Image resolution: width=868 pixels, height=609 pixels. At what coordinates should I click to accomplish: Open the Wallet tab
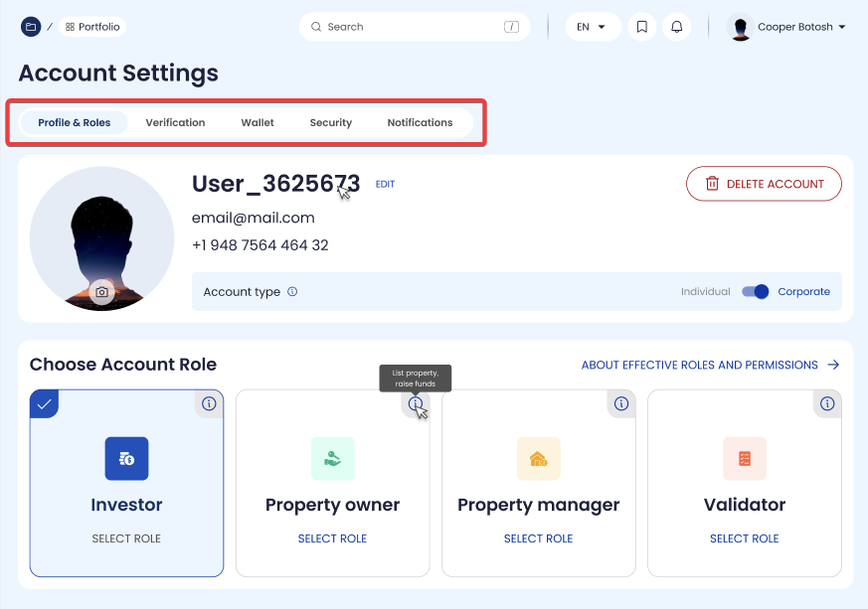(258, 122)
